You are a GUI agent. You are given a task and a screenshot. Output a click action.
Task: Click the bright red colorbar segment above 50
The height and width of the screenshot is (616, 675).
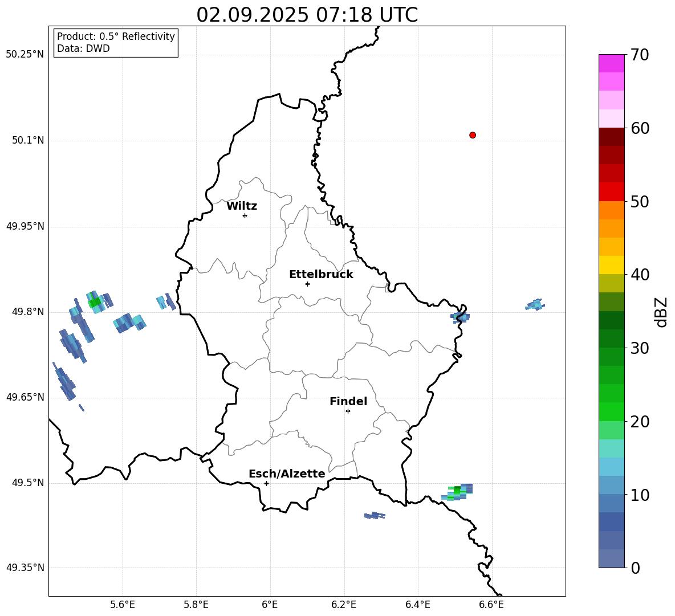click(x=612, y=192)
